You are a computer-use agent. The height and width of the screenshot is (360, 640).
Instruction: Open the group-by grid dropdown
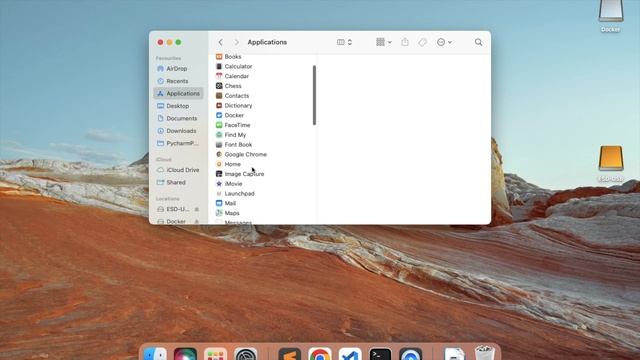coord(384,42)
